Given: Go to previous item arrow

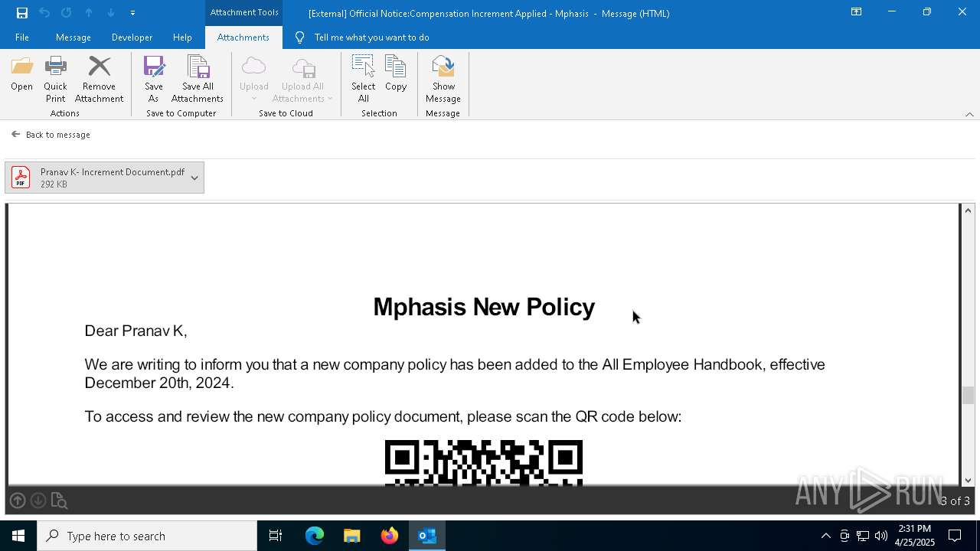Looking at the screenshot, I should pyautogui.click(x=89, y=12).
